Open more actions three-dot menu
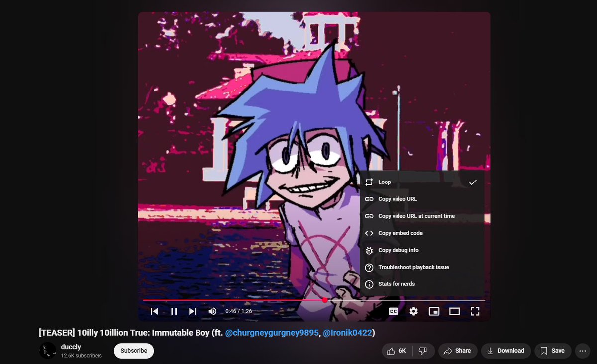This screenshot has height=364, width=597. [x=582, y=351]
